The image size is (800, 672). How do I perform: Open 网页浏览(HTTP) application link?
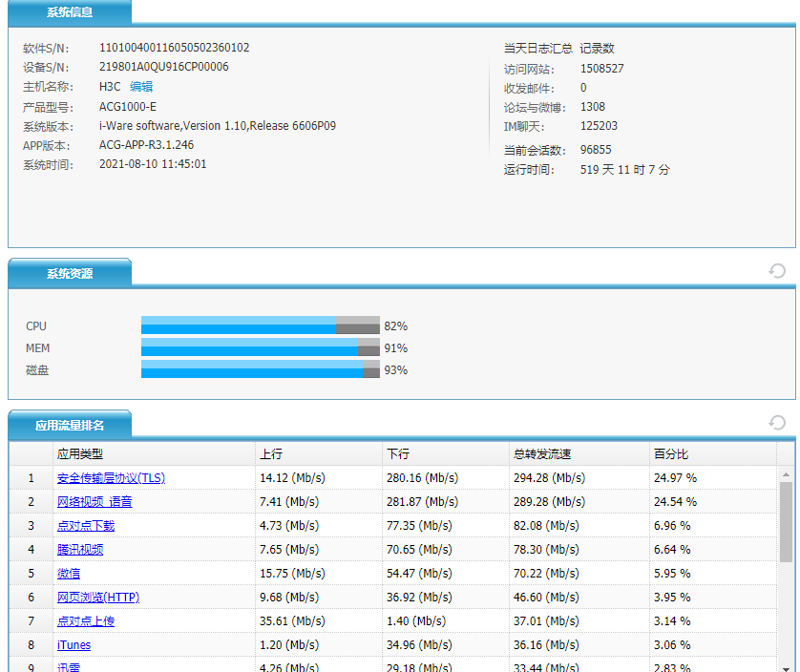(98, 597)
